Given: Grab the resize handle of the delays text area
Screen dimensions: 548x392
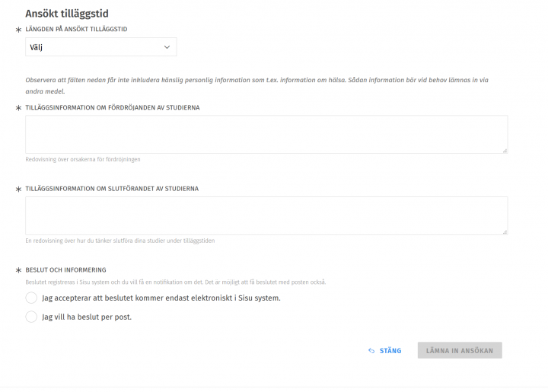Looking at the screenshot, I should [505, 150].
